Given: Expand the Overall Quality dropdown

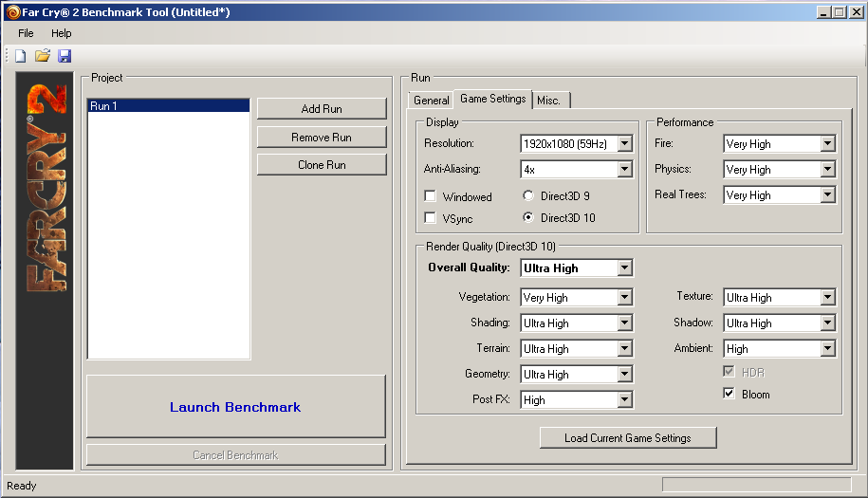Looking at the screenshot, I should (576, 267).
